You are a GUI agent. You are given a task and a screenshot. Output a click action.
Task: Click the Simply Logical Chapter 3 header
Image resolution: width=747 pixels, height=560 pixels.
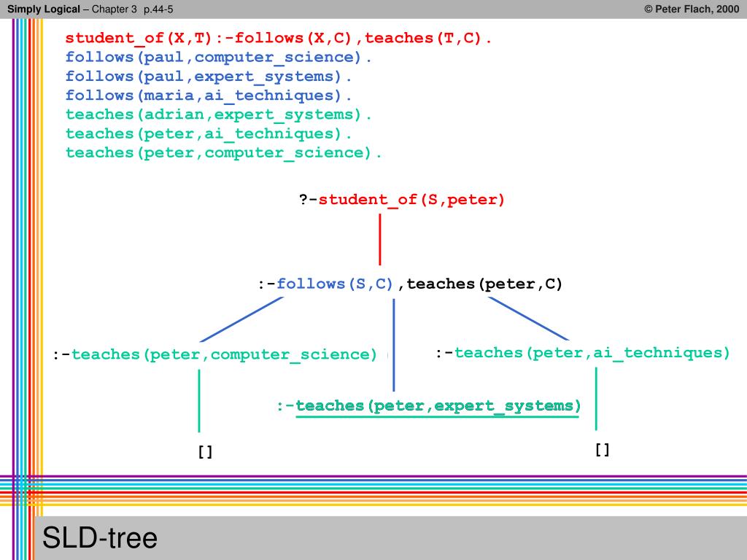tap(90, 9)
